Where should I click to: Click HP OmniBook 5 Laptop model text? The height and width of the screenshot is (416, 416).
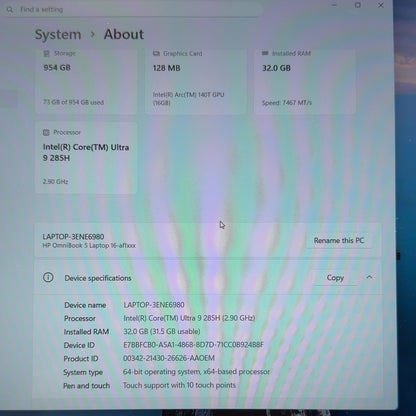pos(89,246)
